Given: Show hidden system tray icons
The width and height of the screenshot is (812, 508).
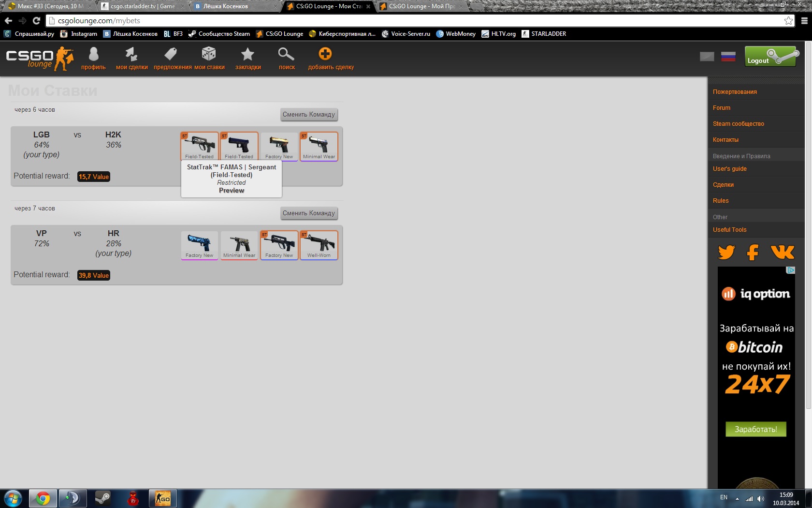Looking at the screenshot, I should click(737, 498).
